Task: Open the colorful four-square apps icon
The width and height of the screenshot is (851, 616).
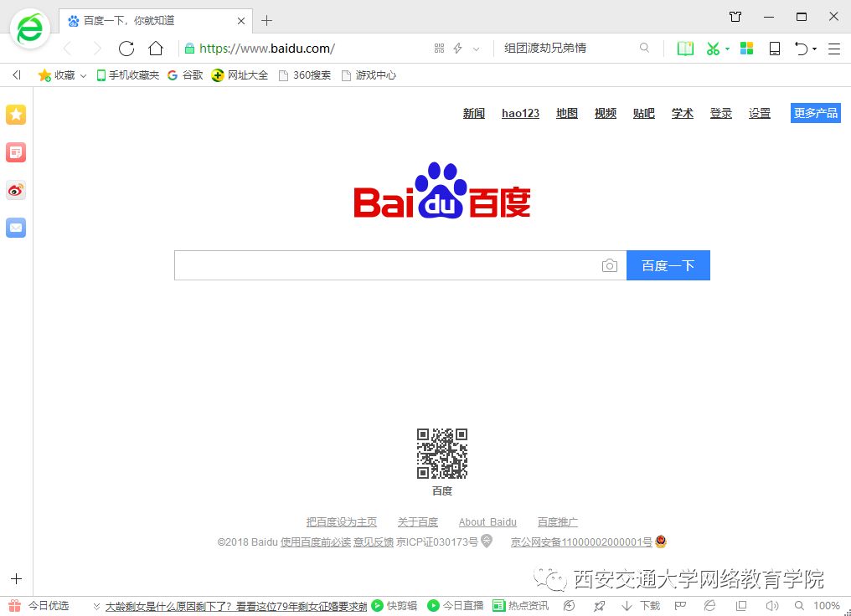Action: click(x=747, y=49)
